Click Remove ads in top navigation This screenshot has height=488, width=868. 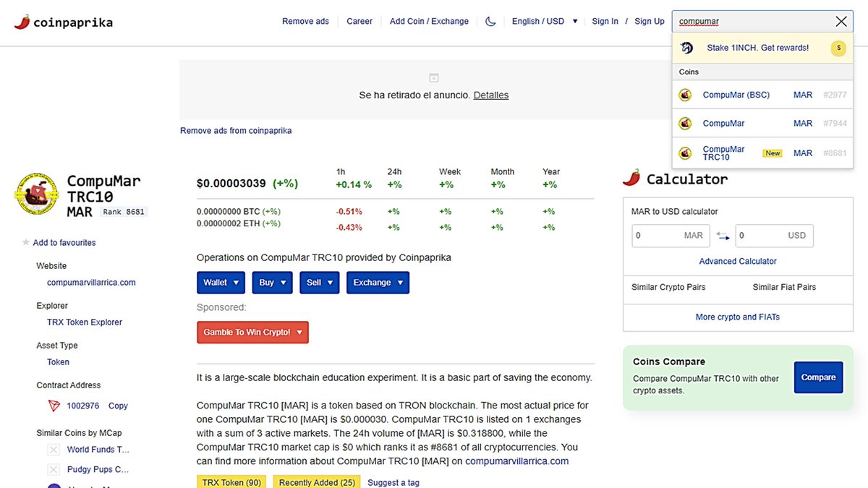[x=305, y=22]
